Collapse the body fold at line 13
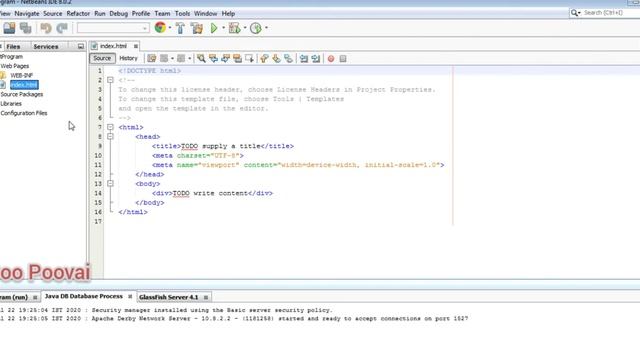 pos(110,184)
